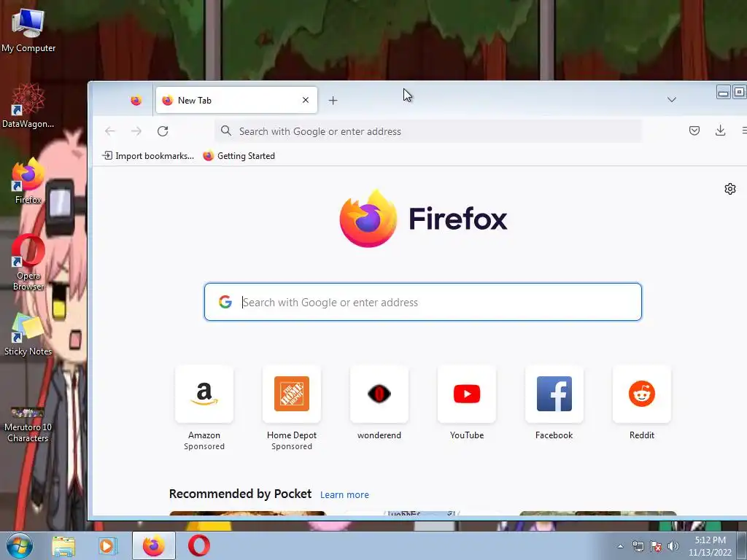Viewport: 747px width, 560px height.
Task: Open the volume speaker tray icon
Action: tap(673, 546)
